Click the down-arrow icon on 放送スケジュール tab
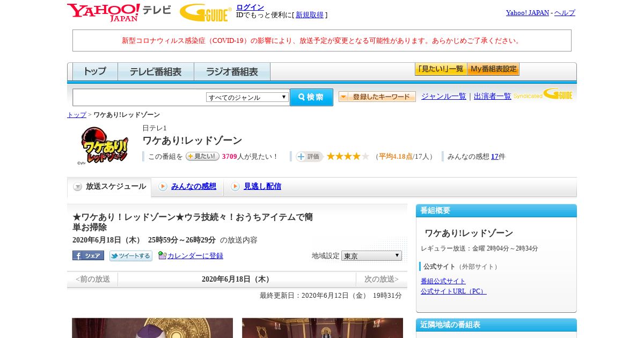The width and height of the screenshot is (644, 338). click(78, 187)
